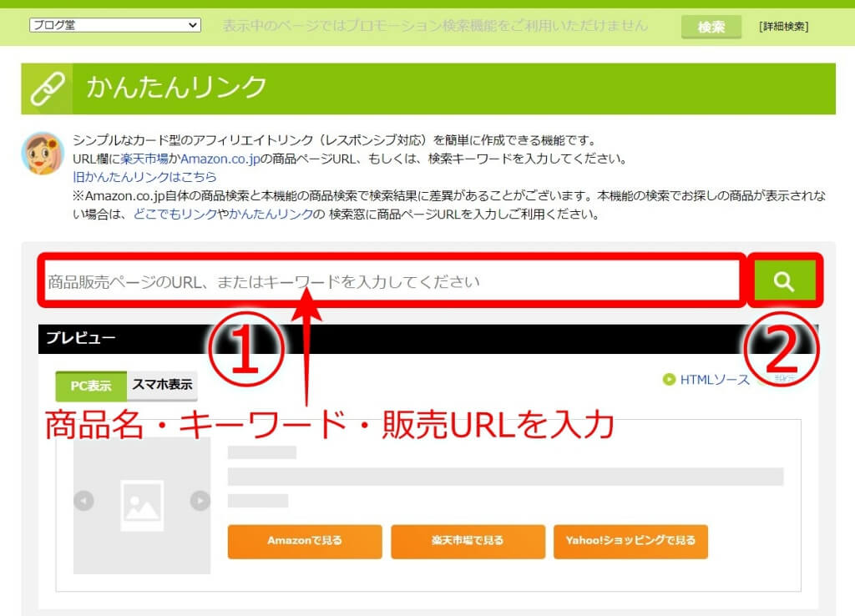
Task: Follow the かんたんリンク link in the note
Action: [x=271, y=214]
